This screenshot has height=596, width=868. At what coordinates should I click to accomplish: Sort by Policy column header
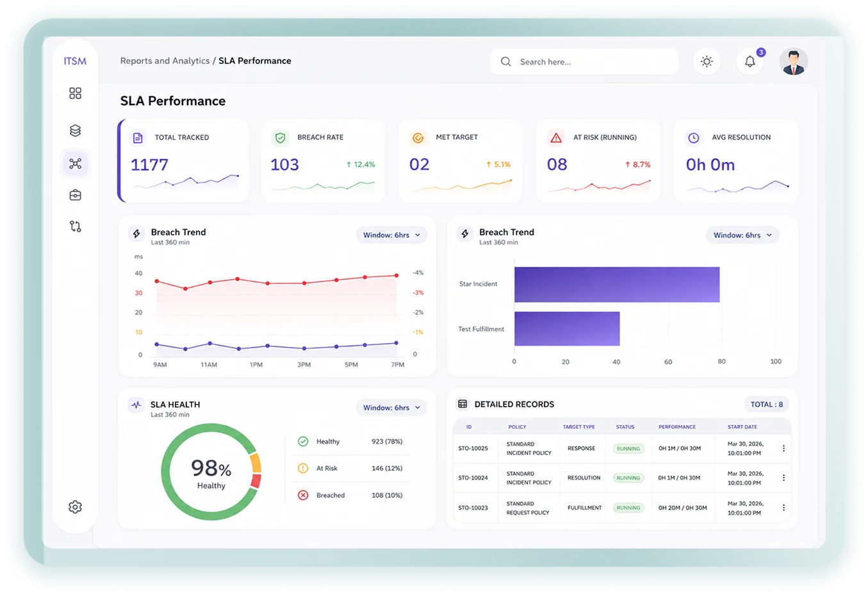point(517,427)
